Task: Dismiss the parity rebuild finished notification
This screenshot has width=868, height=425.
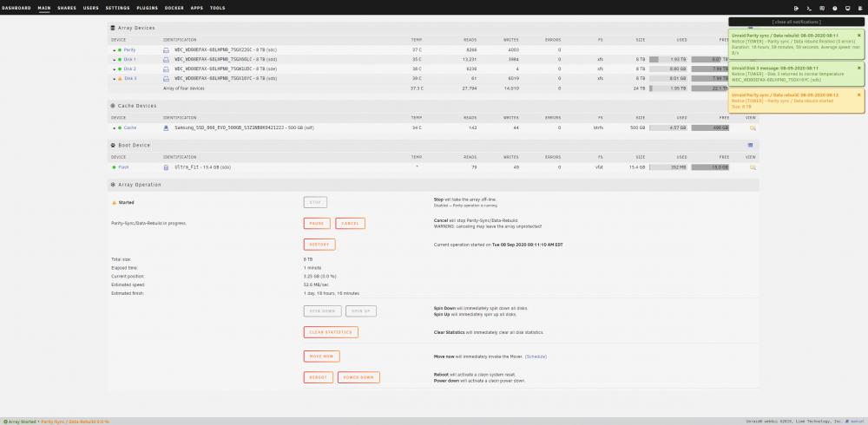Action: tap(859, 35)
